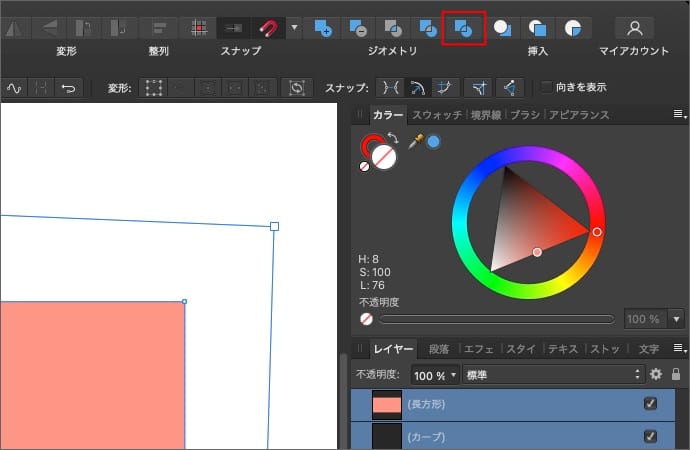Open the color panel options menu
This screenshot has height=450, width=690.
pyautogui.click(x=680, y=115)
